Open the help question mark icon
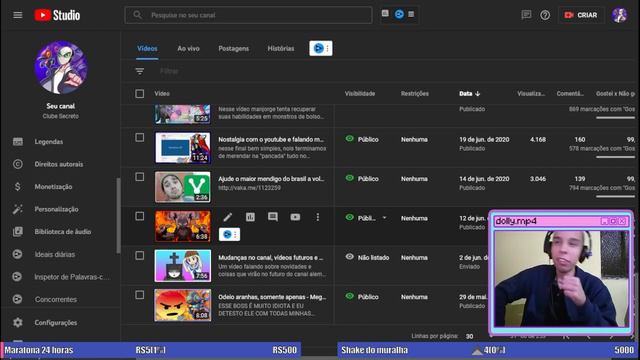 [x=545, y=15]
